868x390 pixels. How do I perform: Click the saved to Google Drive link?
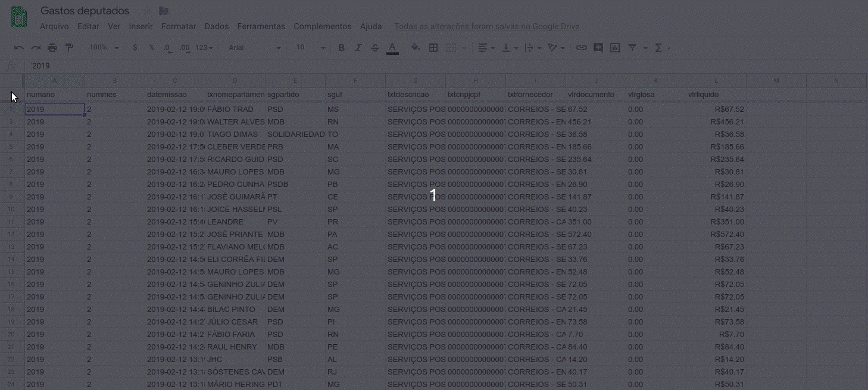pyautogui.click(x=486, y=26)
